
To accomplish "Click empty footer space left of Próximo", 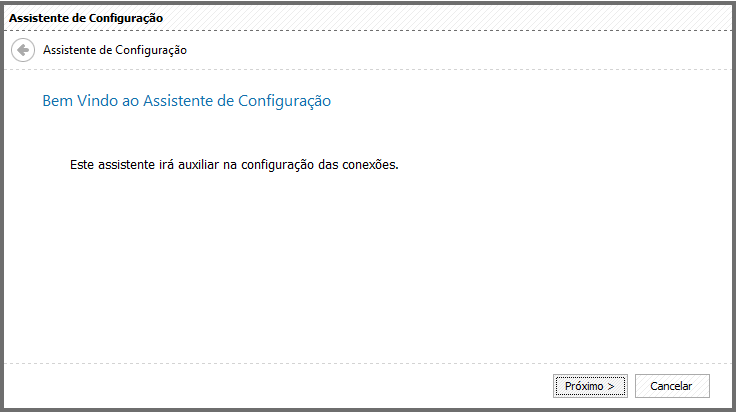I will coord(277,386).
